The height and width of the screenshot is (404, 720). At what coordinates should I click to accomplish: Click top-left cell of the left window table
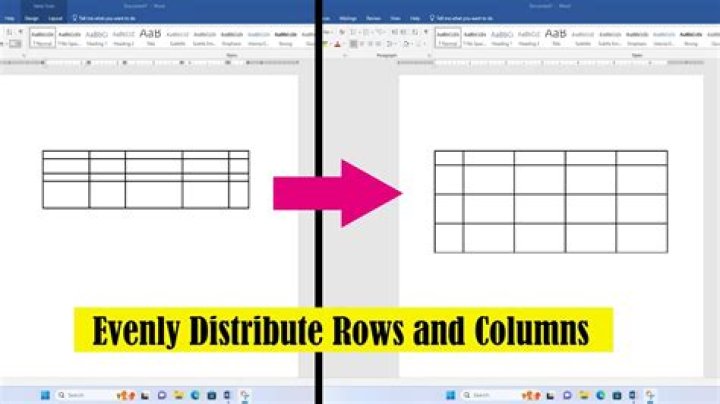(66, 155)
